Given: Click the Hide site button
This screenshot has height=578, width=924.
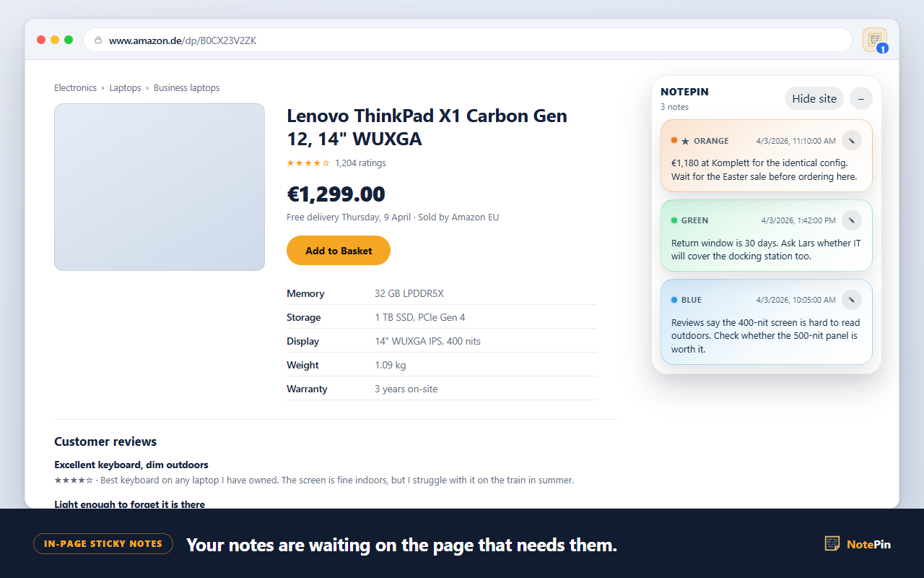Looking at the screenshot, I should [x=814, y=98].
